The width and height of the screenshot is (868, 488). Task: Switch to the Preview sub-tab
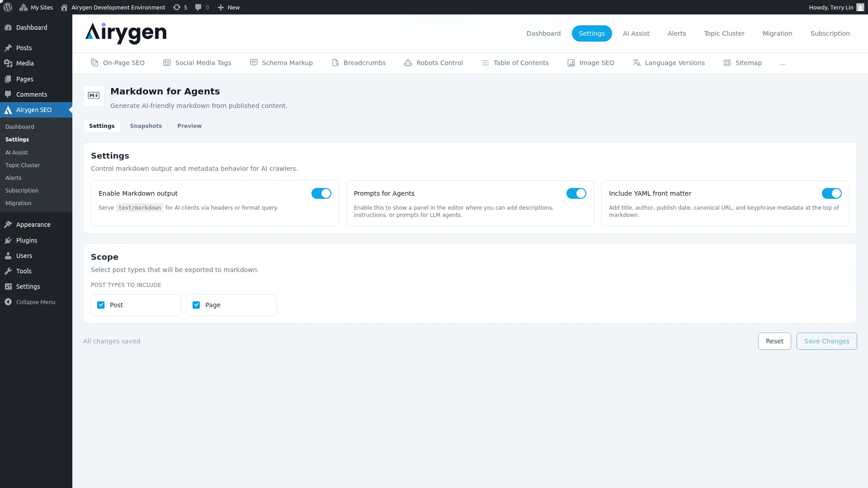(189, 126)
